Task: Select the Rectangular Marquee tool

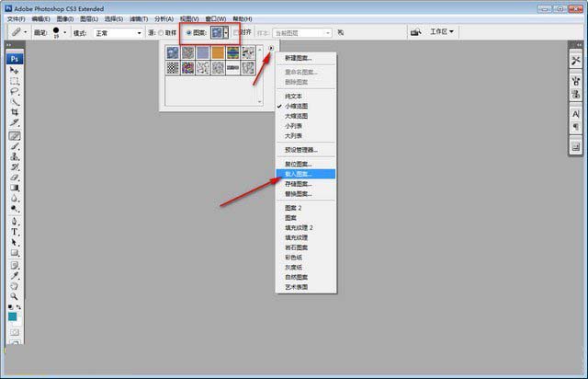Action: click(15, 81)
